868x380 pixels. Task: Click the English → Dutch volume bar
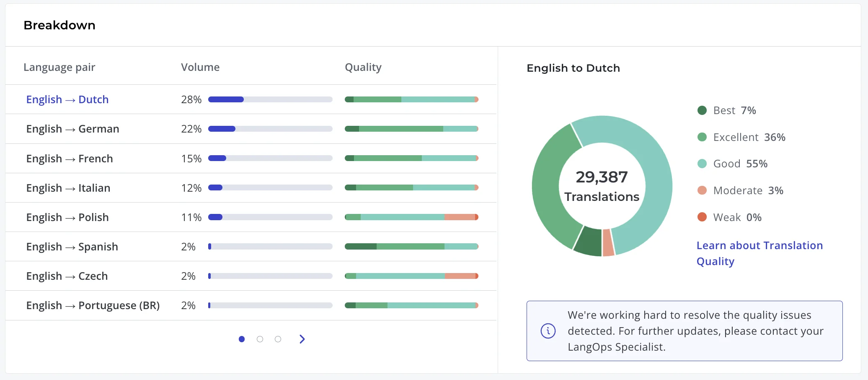[270, 99]
